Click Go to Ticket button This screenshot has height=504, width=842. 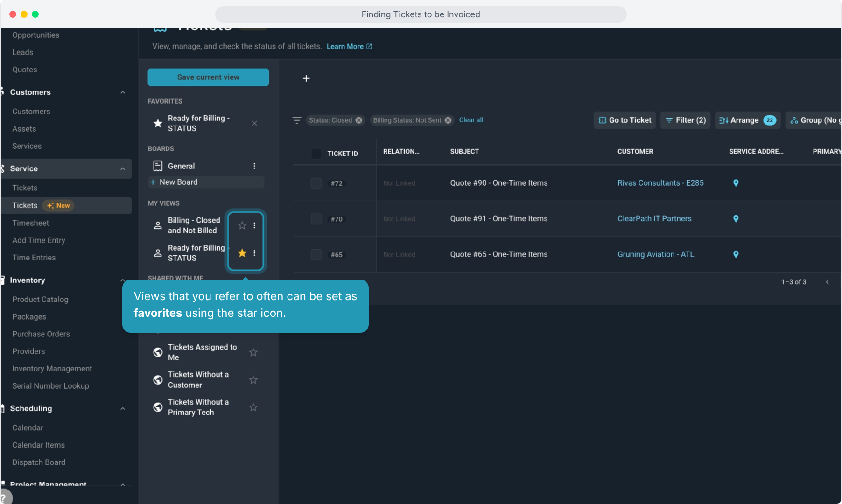tap(624, 120)
